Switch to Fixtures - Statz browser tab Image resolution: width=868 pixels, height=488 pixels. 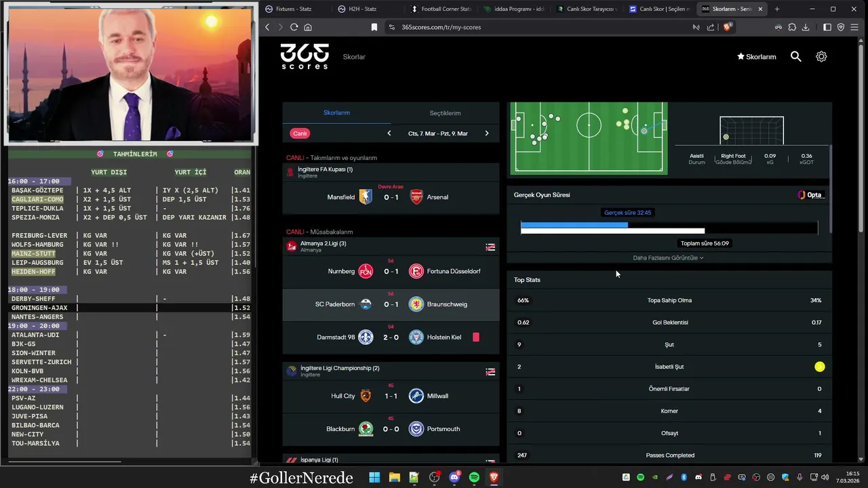tap(294, 9)
